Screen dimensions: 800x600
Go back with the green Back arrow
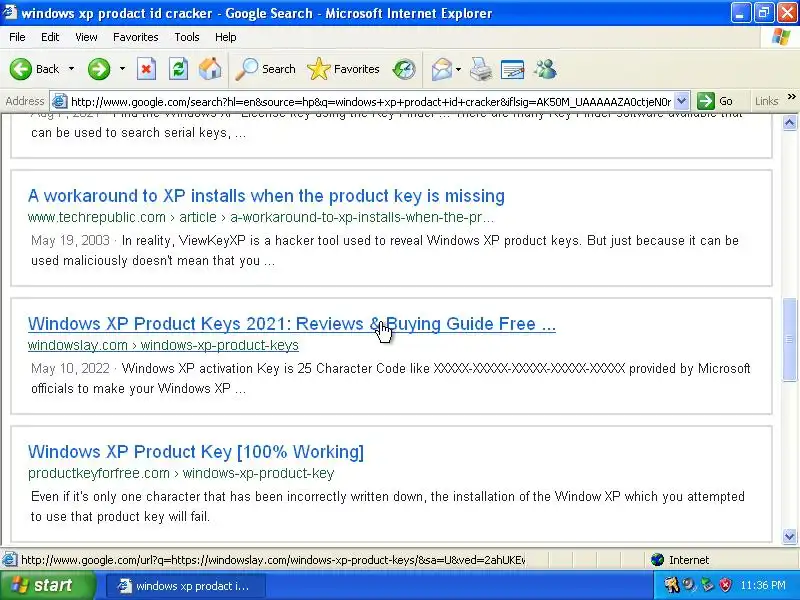(x=21, y=69)
